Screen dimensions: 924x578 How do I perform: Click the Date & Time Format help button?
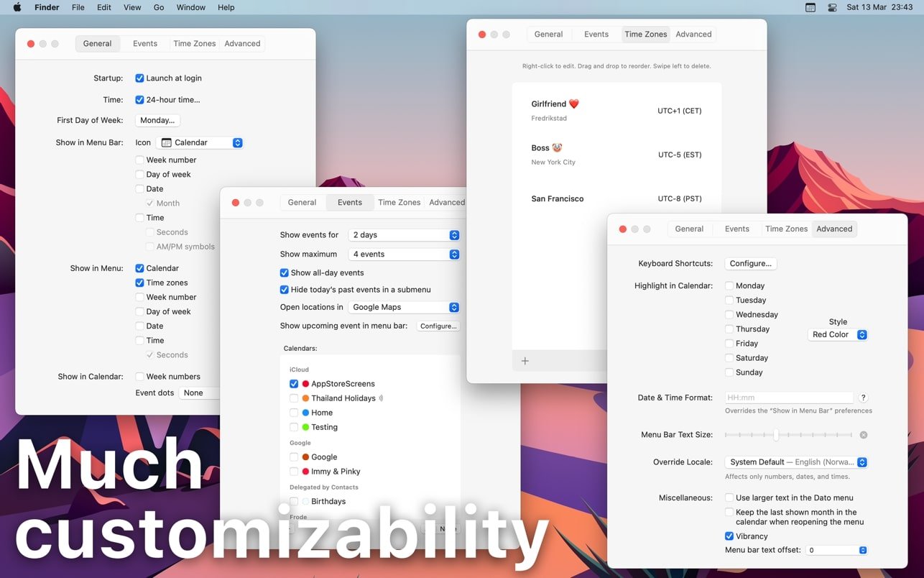pos(863,398)
